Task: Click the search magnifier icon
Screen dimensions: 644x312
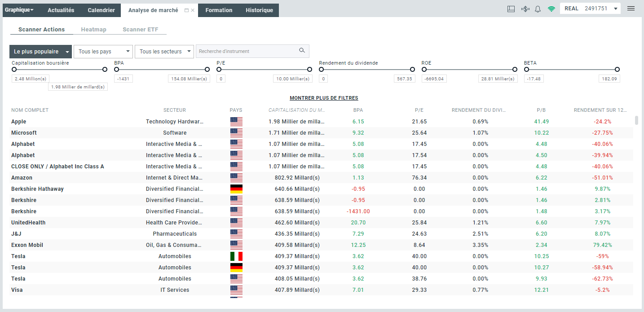Action: [302, 51]
